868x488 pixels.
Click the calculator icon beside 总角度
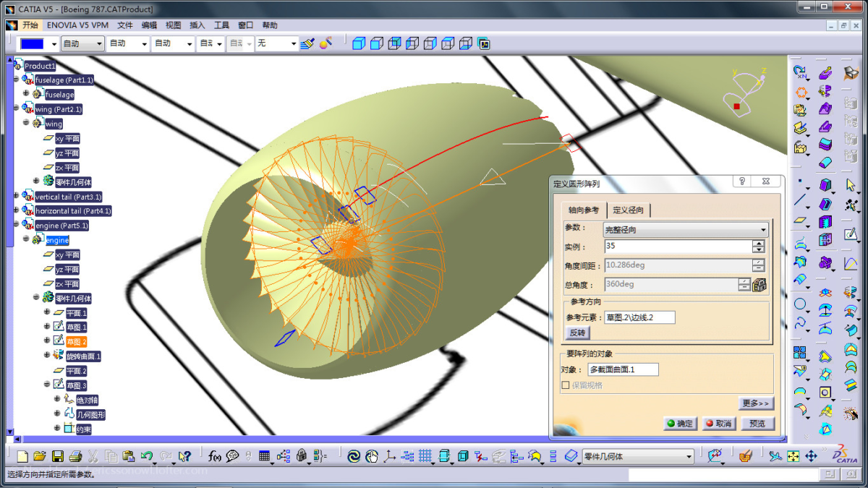pyautogui.click(x=759, y=285)
